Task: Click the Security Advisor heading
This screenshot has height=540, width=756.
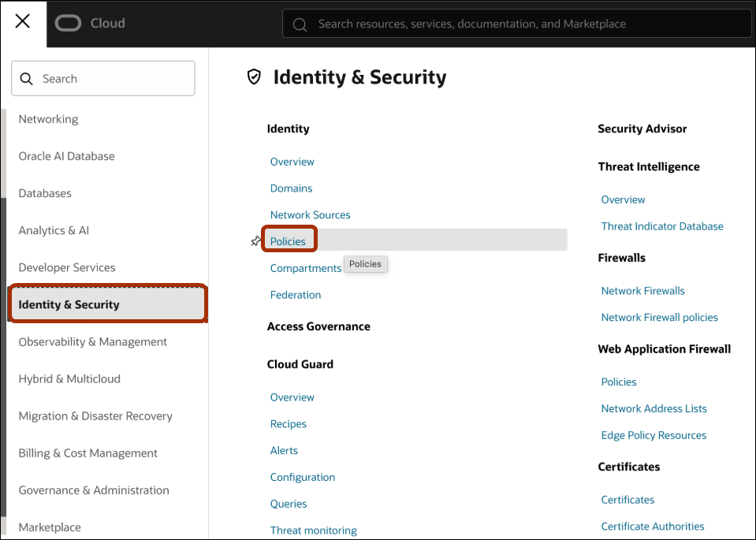Action: [x=642, y=128]
